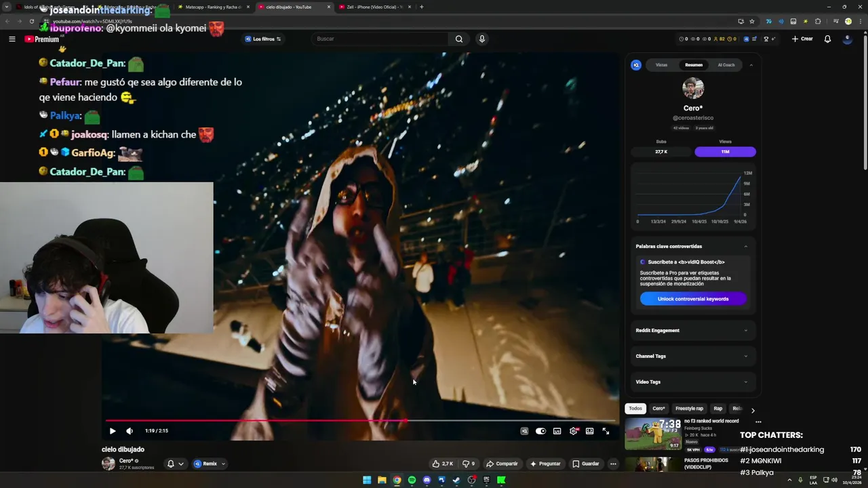This screenshot has height=488, width=868.
Task: Click the Compartir button
Action: (502, 464)
